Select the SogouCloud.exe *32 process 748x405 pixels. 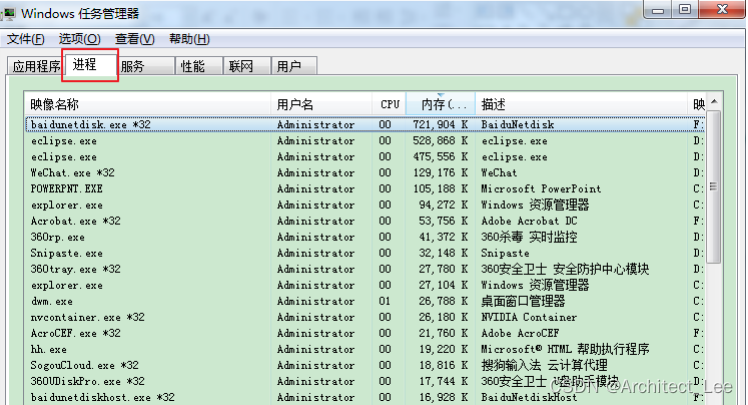pos(365,365)
